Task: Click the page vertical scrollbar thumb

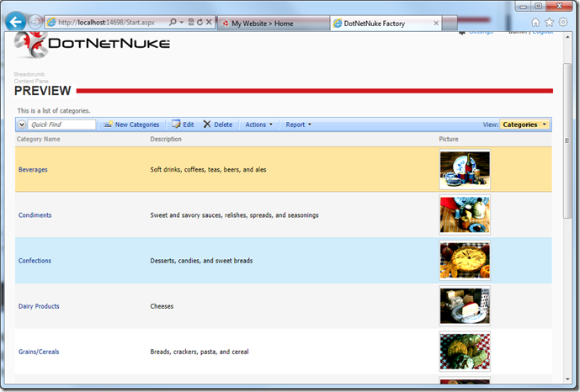Action: (567, 140)
